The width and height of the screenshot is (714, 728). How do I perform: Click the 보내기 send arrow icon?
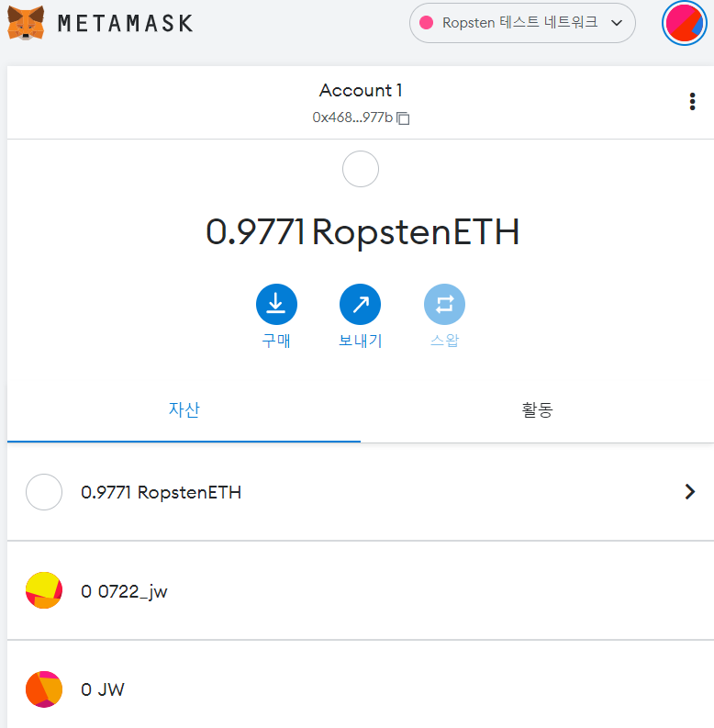click(361, 304)
